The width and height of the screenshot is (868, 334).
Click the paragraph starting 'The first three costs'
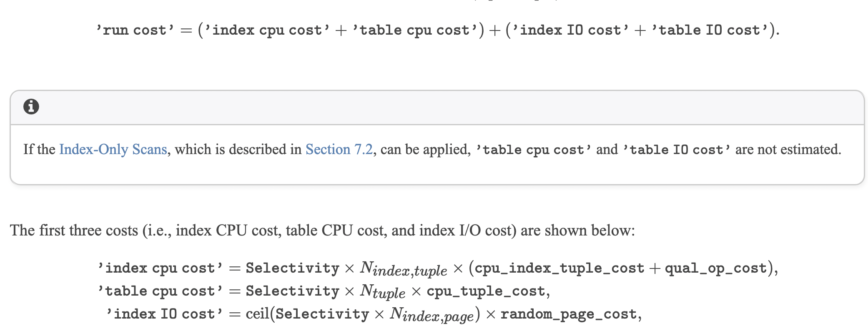[x=322, y=230]
